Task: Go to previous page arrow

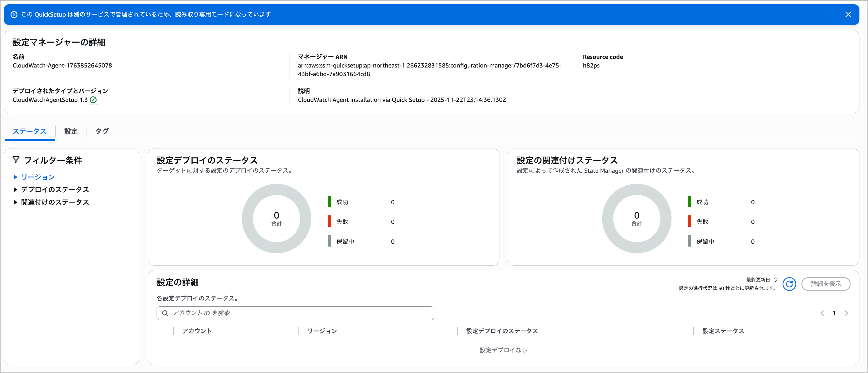Action: pyautogui.click(x=822, y=313)
